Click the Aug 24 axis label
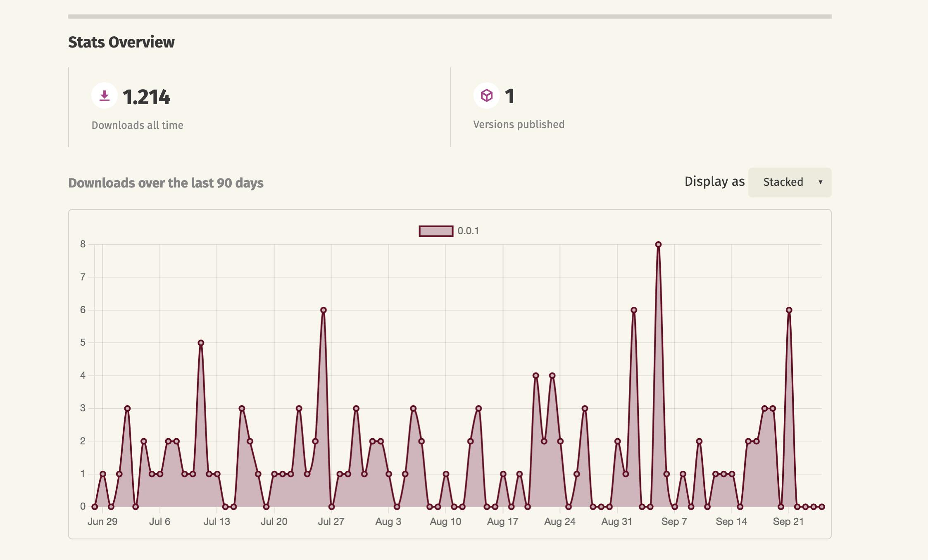 (559, 522)
